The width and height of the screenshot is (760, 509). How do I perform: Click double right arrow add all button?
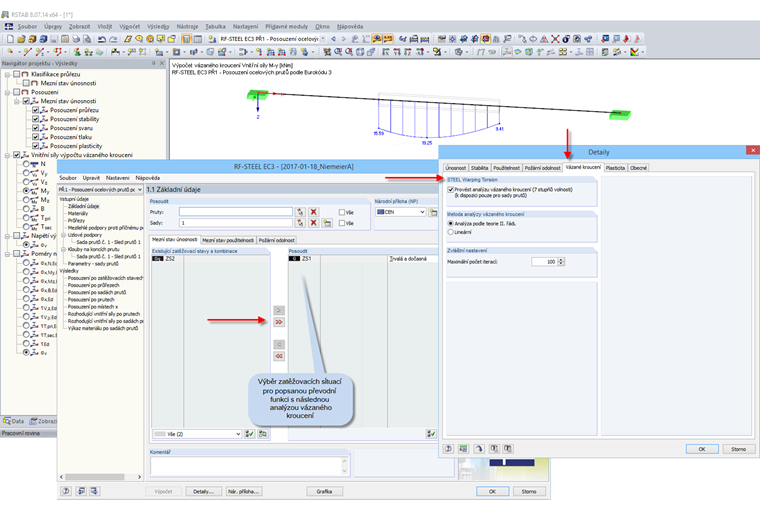279,322
